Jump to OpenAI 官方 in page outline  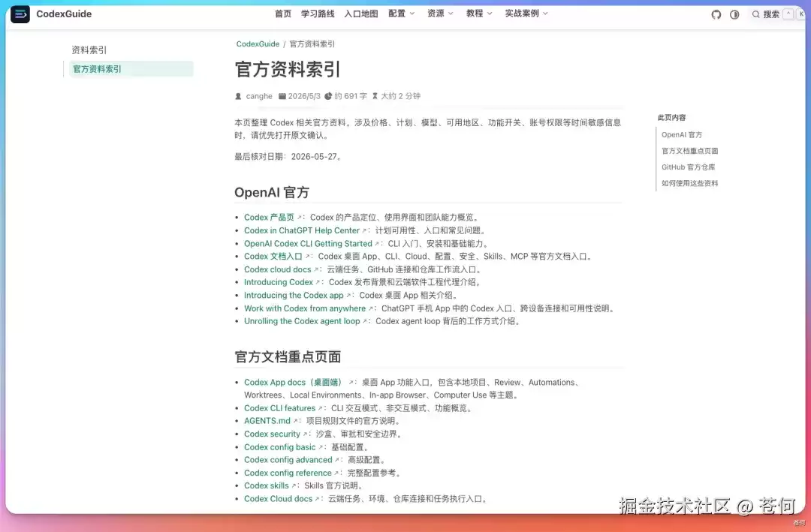pos(682,135)
